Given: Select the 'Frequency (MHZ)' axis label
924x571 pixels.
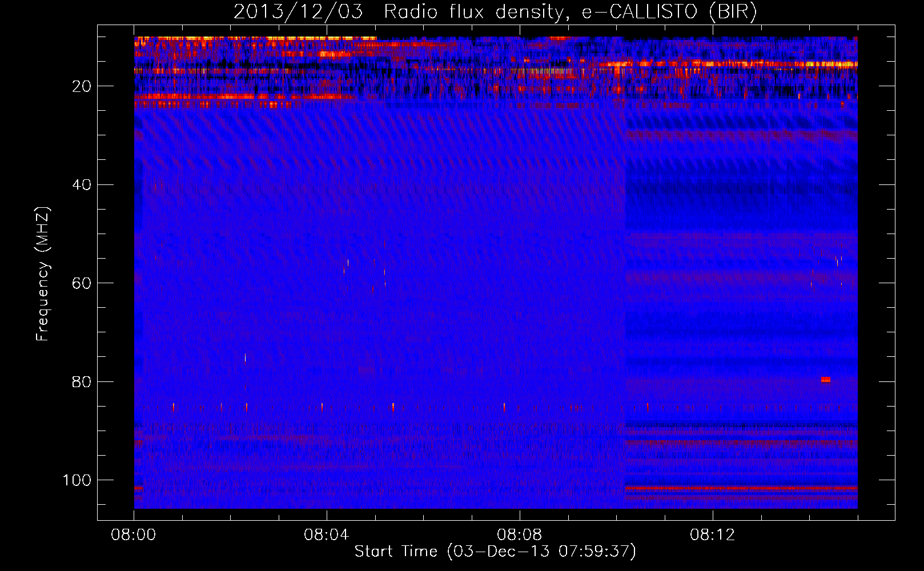Looking at the screenshot, I should coord(43,275).
